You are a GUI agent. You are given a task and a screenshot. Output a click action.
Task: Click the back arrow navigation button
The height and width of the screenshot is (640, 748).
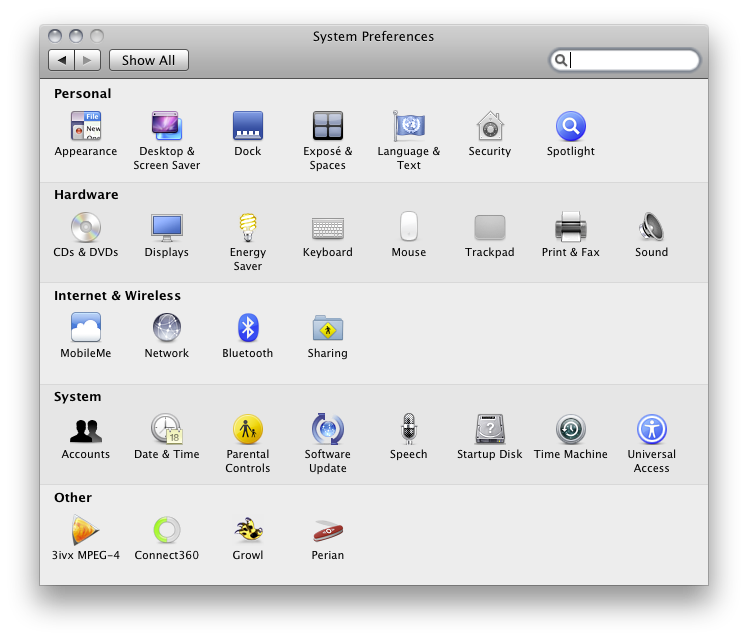[x=62, y=60]
